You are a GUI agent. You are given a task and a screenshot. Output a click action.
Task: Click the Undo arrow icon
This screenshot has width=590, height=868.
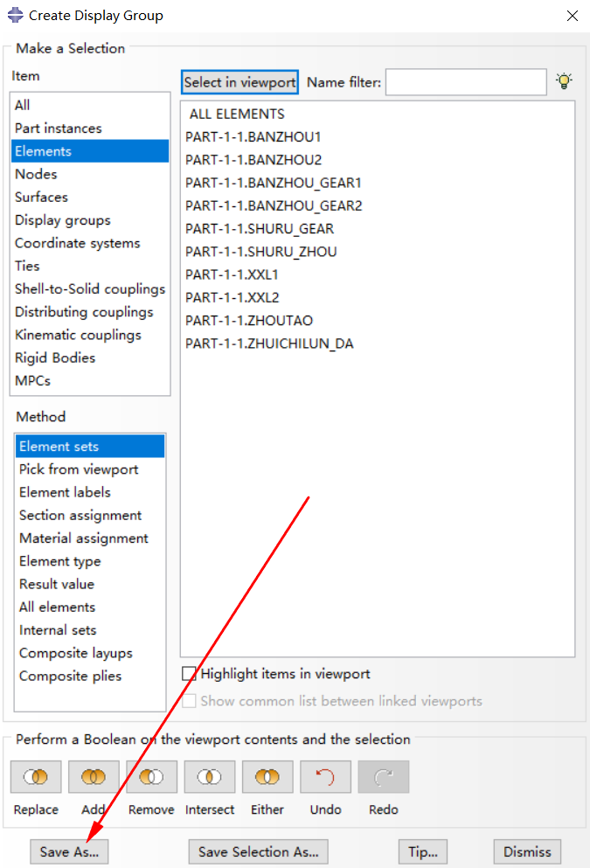coord(325,777)
